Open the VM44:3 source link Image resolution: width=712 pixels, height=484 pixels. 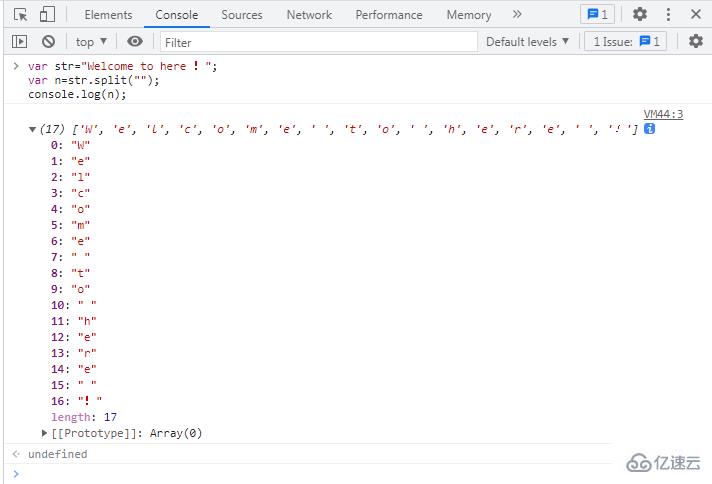(663, 114)
